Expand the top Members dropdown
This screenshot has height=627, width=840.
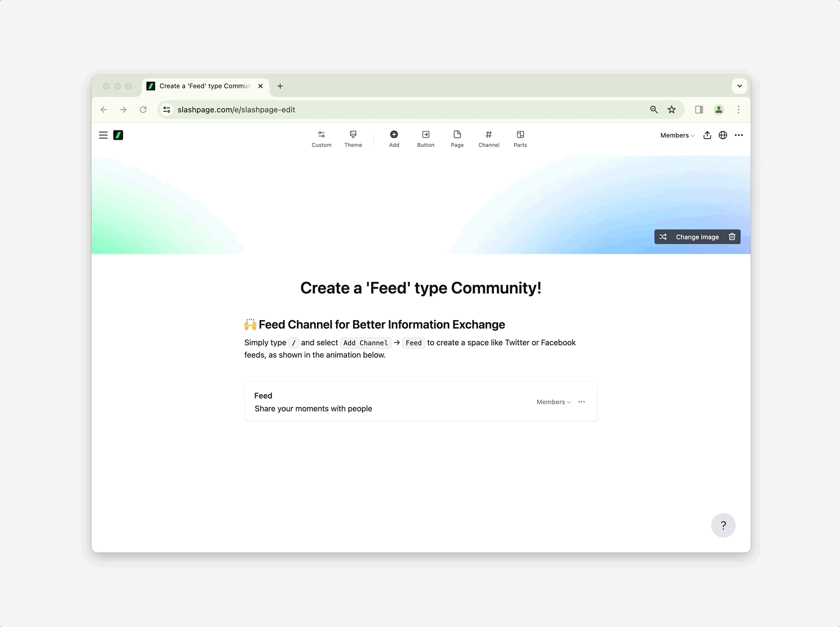[677, 135]
